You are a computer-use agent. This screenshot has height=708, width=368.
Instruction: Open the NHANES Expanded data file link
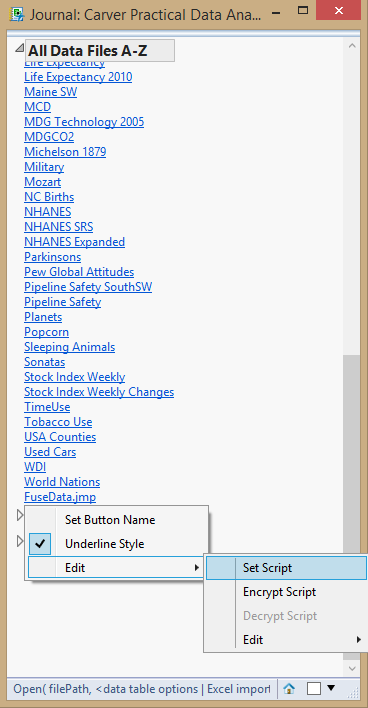pyautogui.click(x=75, y=242)
